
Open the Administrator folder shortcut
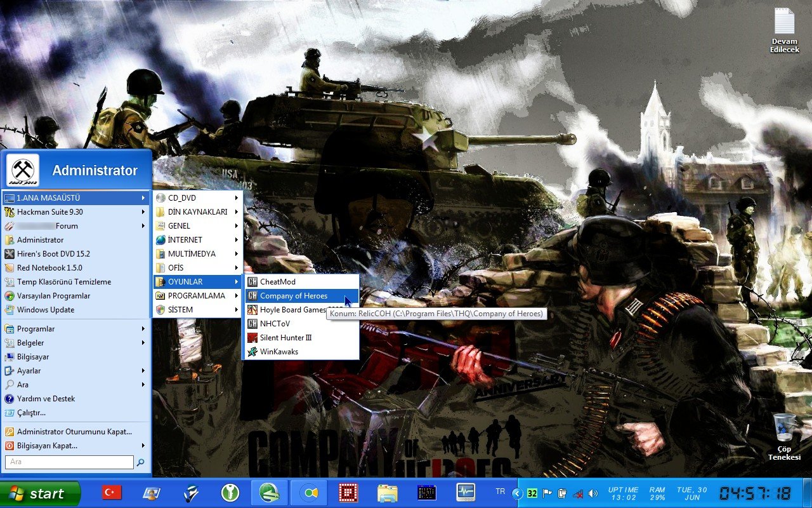(x=75, y=240)
